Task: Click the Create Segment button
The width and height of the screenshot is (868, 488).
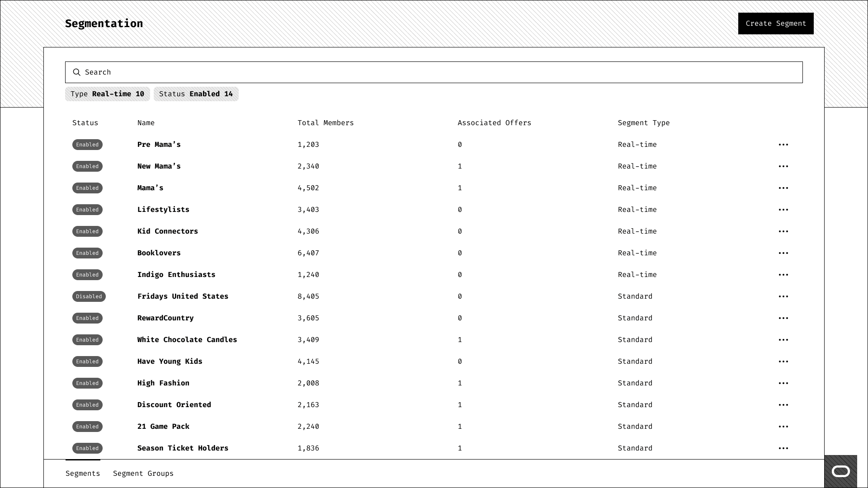Action: coord(775,23)
